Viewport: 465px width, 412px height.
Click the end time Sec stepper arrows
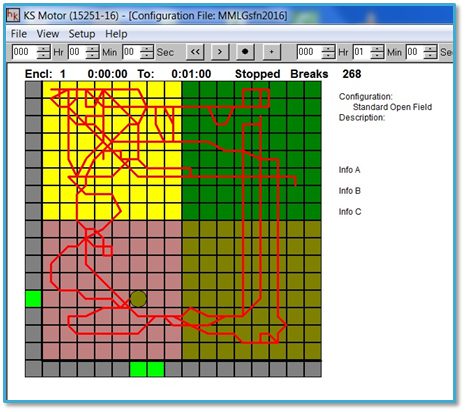430,52
